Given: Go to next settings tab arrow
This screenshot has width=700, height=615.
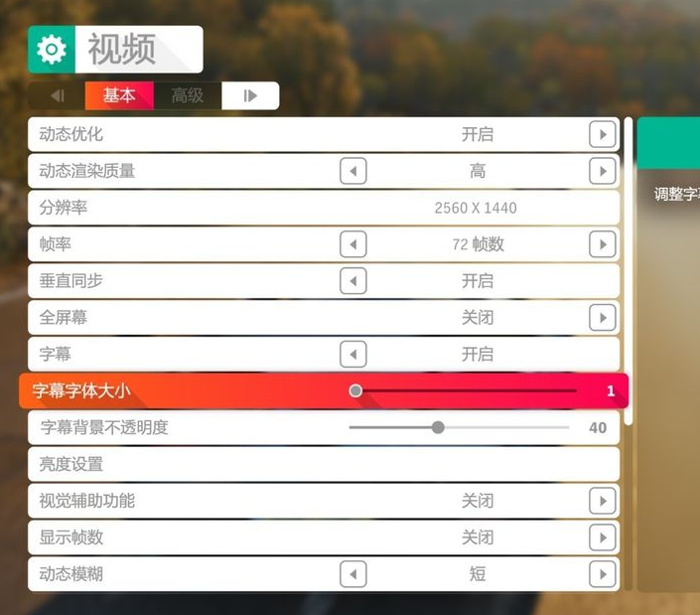Looking at the screenshot, I should [x=250, y=95].
